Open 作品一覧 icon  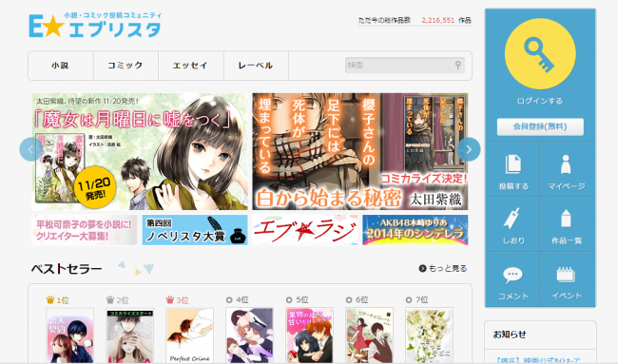(566, 219)
